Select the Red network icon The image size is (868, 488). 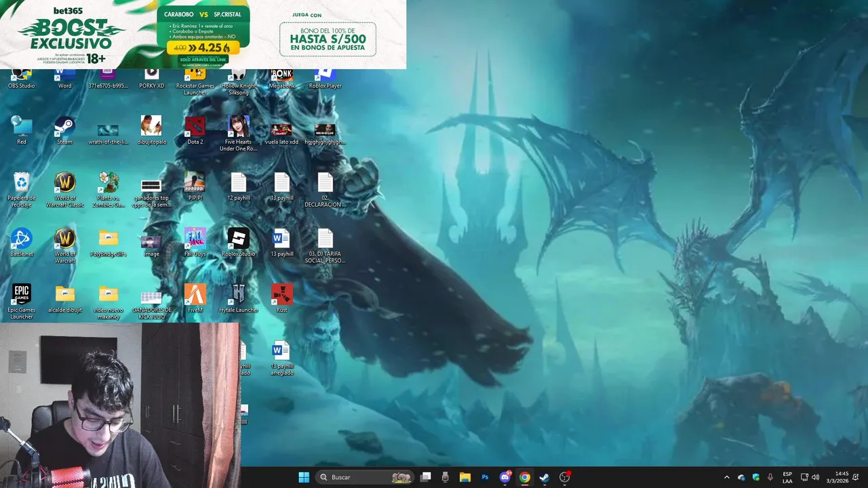(x=22, y=130)
